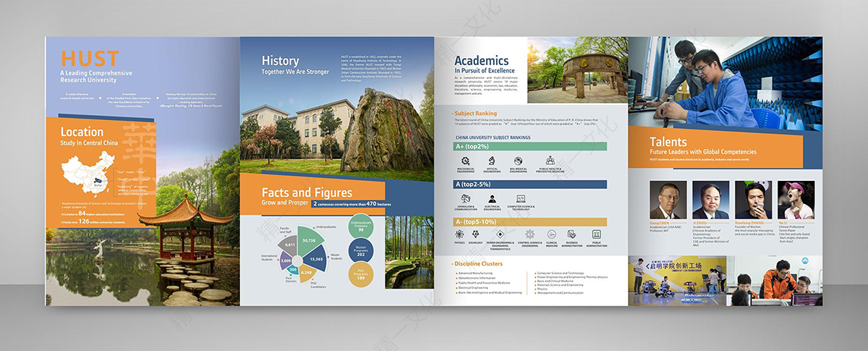Screen dimensions: 868x351
Task: Click the Public Health & Preventive Medicine icon
Action: (550, 161)
